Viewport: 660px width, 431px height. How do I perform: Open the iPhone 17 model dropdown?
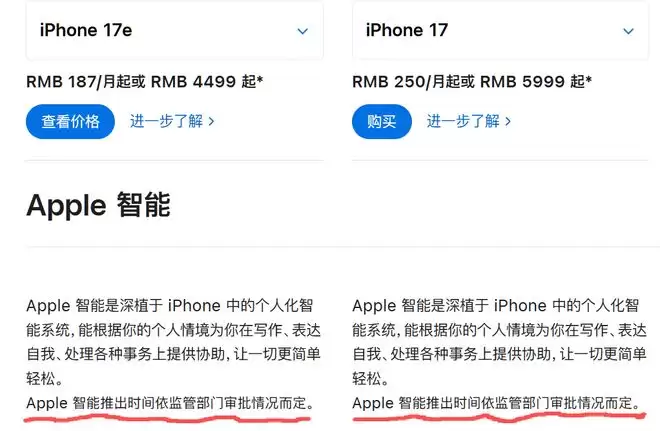pos(500,30)
